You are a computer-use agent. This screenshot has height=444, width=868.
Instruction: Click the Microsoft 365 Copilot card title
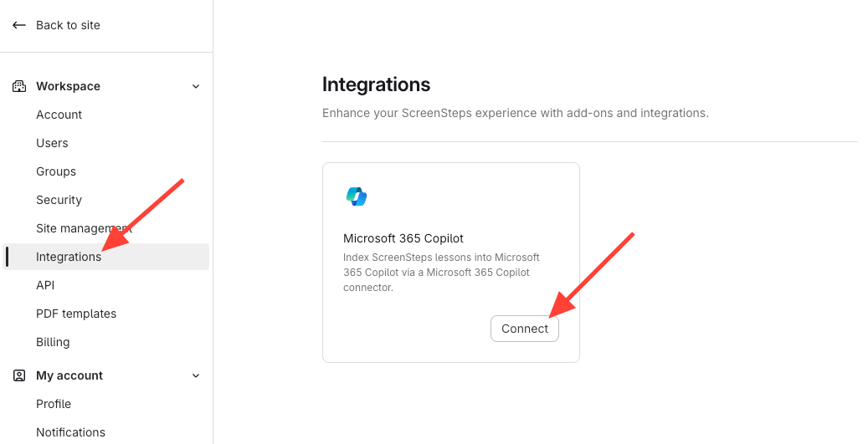403,238
